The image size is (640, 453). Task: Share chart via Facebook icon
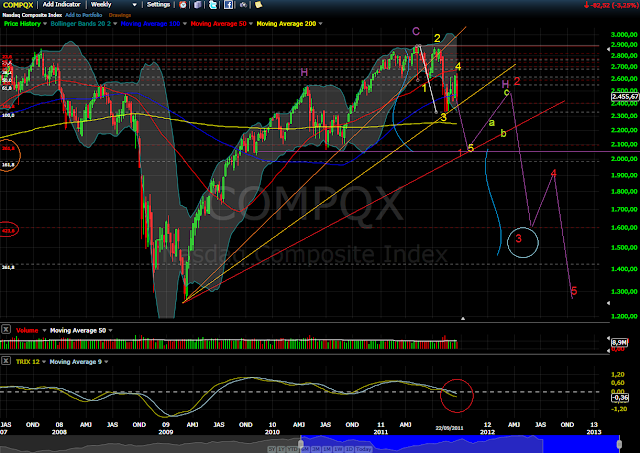[228, 5]
